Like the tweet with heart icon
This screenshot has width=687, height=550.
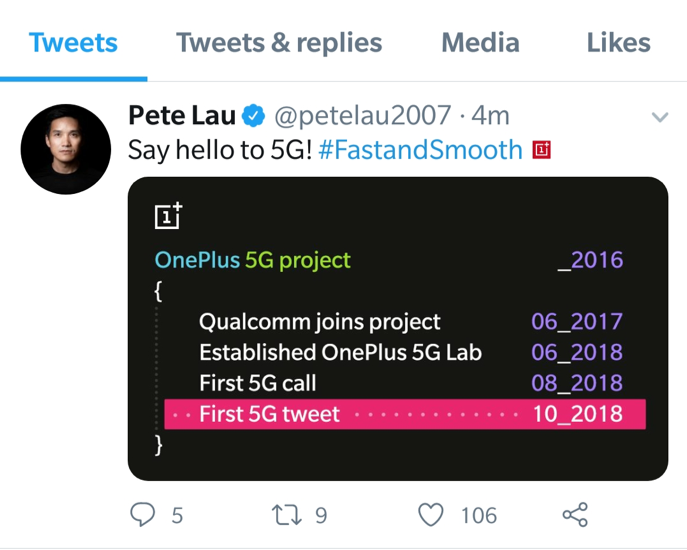point(430,515)
